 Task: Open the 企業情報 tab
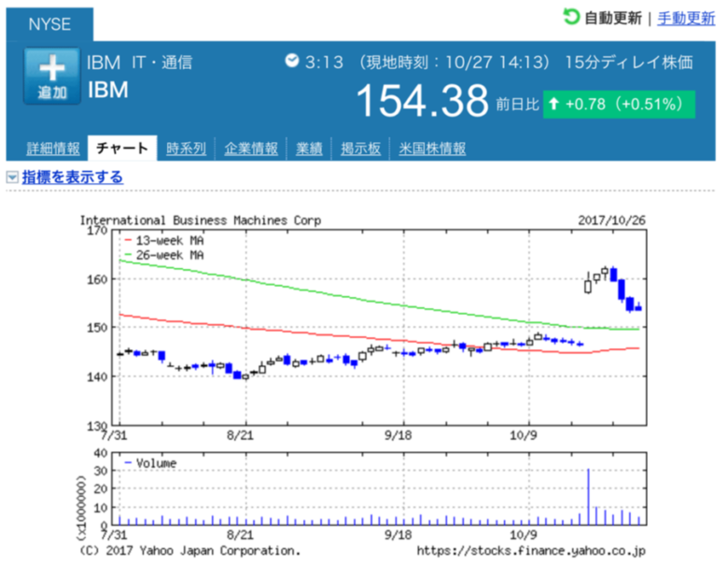251,149
